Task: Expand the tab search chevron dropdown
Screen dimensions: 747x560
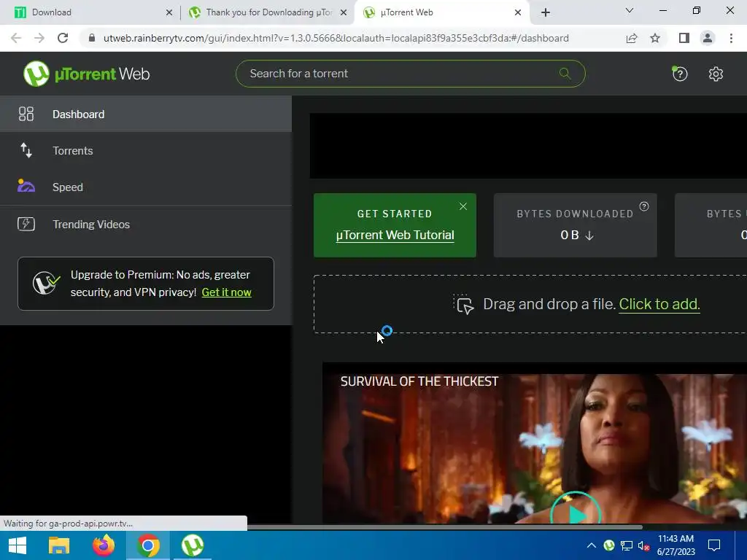Action: pos(630,10)
